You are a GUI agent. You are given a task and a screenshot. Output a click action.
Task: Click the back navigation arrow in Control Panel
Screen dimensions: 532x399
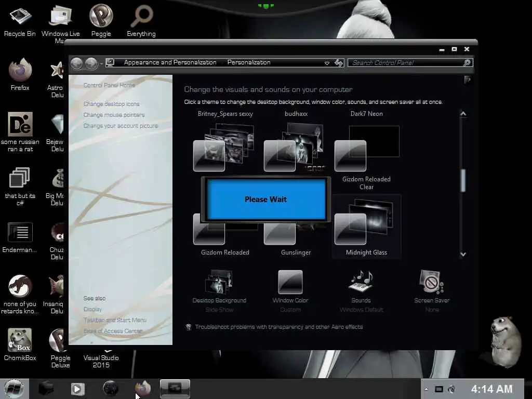pos(77,63)
